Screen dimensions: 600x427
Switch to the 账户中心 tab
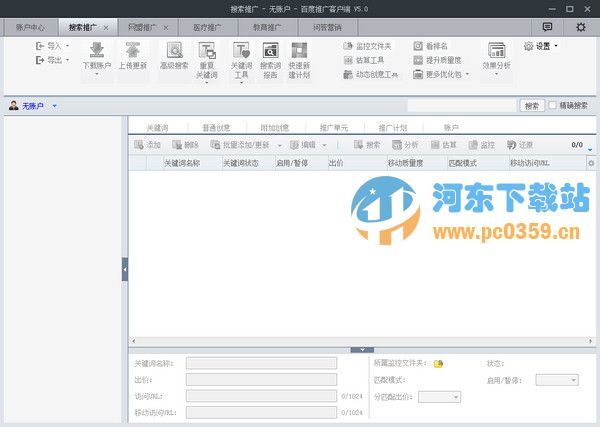[31, 28]
